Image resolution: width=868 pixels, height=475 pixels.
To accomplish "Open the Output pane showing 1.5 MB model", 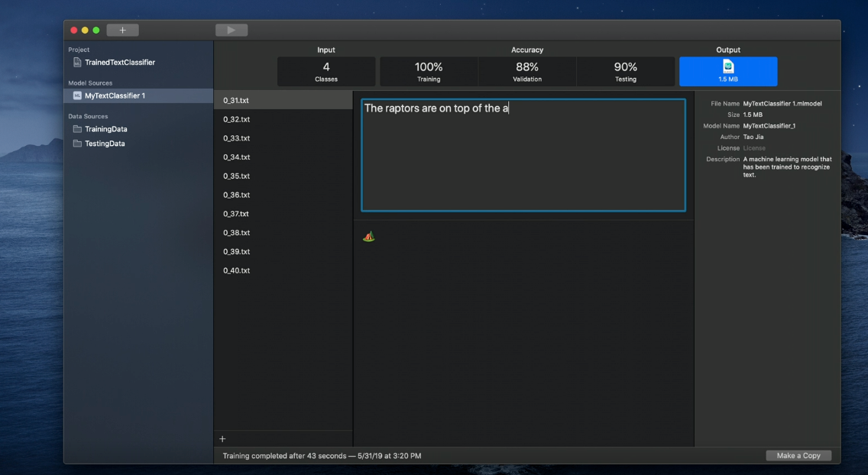I will (727, 71).
